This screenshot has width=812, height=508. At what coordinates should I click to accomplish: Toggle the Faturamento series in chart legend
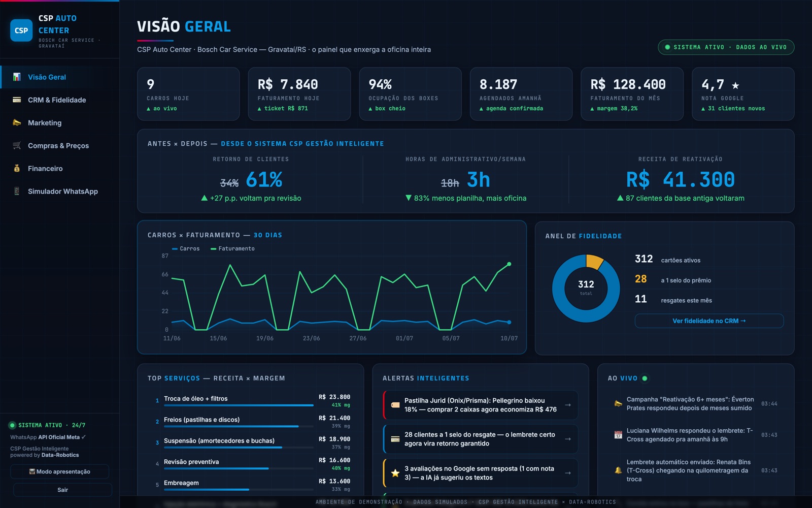pos(233,248)
